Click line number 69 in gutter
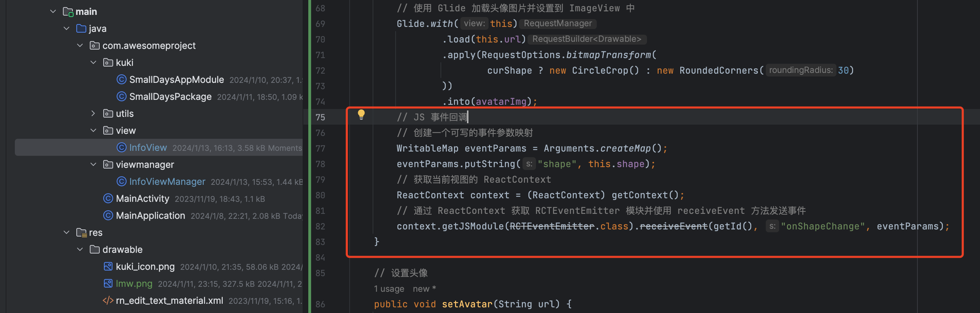The image size is (980, 313). coord(320,24)
